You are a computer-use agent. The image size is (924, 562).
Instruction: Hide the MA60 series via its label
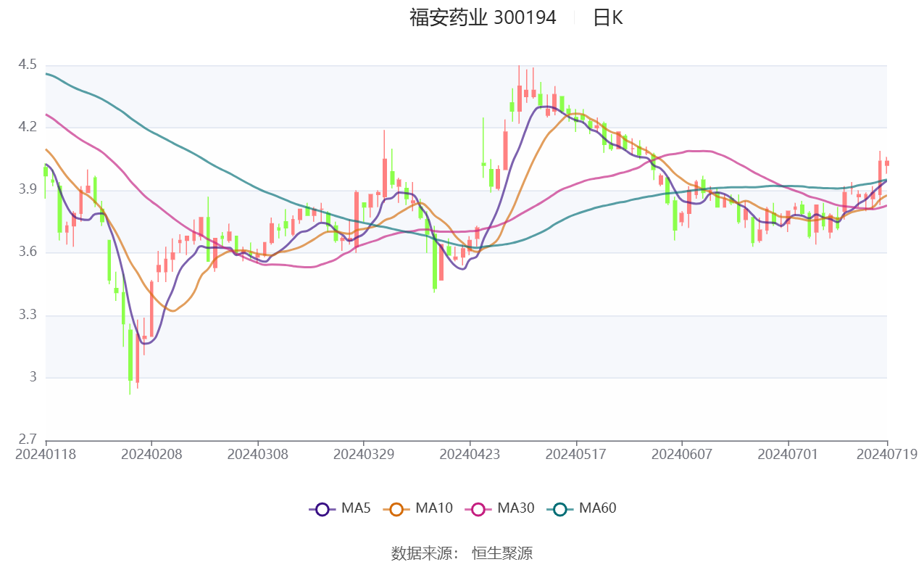tap(597, 508)
